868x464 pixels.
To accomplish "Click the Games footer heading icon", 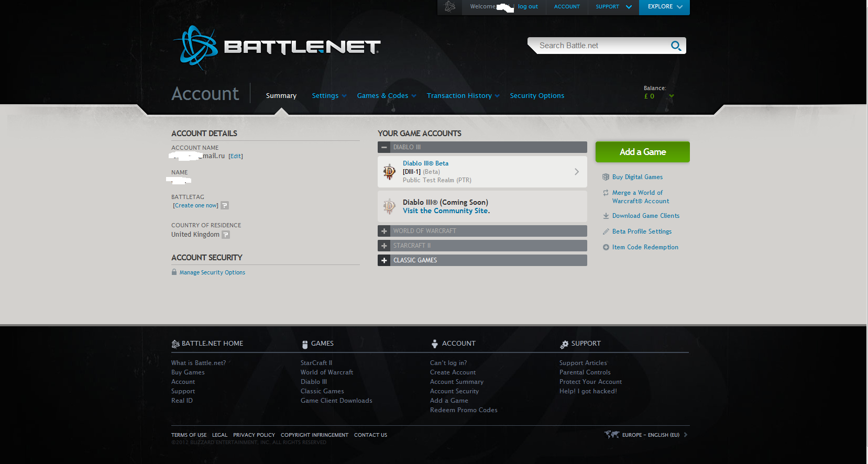I will click(x=305, y=344).
